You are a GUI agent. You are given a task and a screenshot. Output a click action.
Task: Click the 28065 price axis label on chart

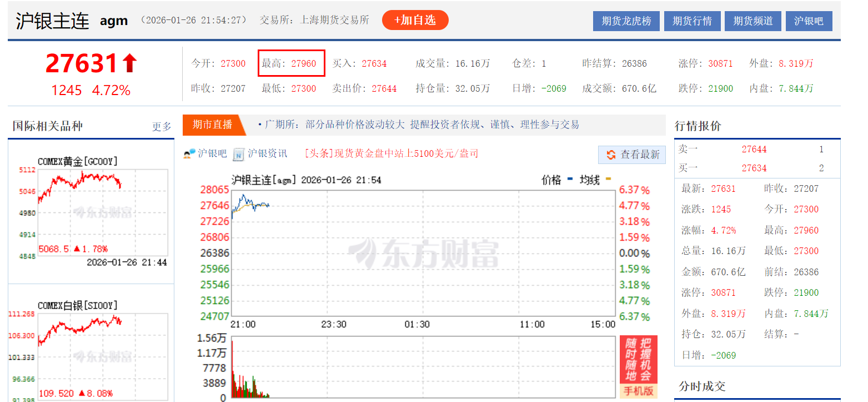click(x=214, y=190)
